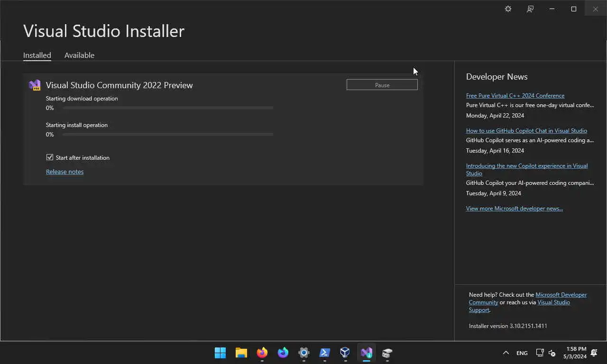Open Free Pure Virtual C++ 2024 Conference
This screenshot has width=607, height=364.
click(x=515, y=96)
